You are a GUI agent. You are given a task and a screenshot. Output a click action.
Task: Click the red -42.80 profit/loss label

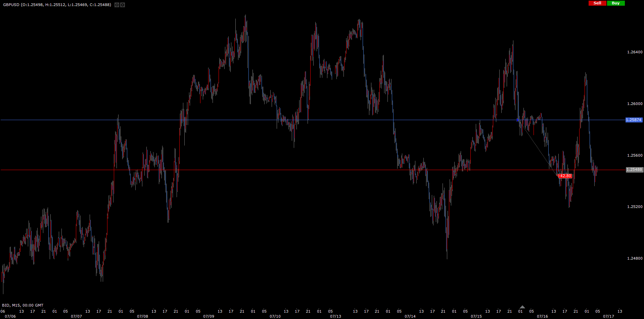tap(565, 176)
